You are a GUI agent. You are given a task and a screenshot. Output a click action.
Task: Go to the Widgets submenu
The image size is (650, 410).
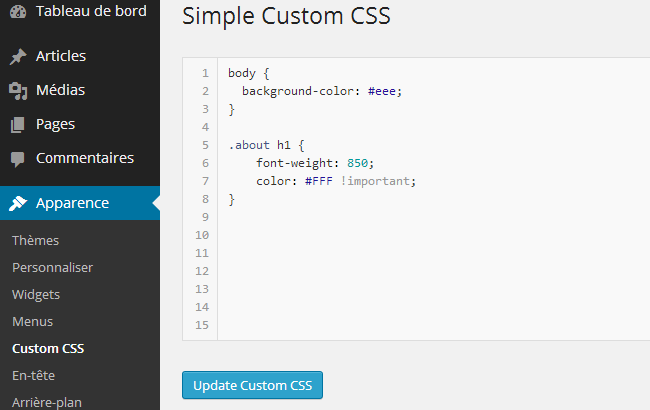point(36,295)
